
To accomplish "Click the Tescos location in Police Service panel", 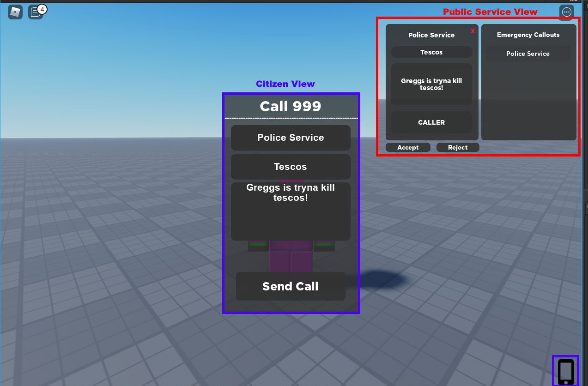I will pos(431,52).
